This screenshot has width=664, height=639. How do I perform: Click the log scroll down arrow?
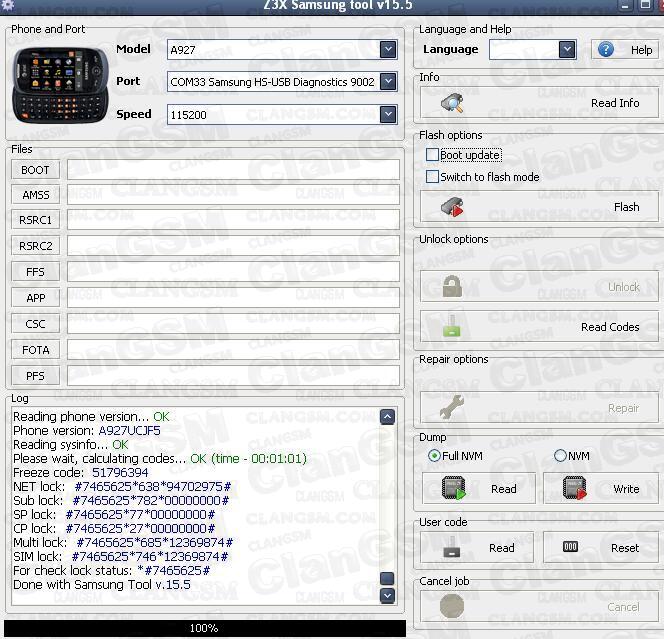tap(387, 596)
